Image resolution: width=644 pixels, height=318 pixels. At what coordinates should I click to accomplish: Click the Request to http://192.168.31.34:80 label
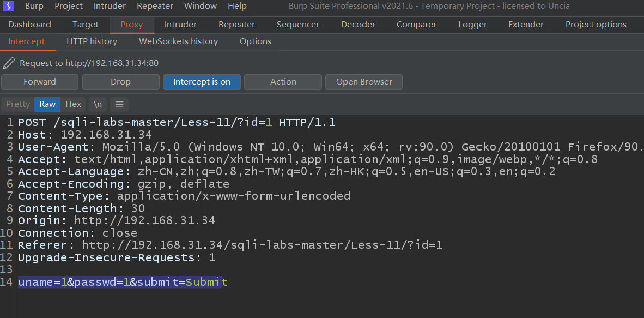click(x=89, y=63)
